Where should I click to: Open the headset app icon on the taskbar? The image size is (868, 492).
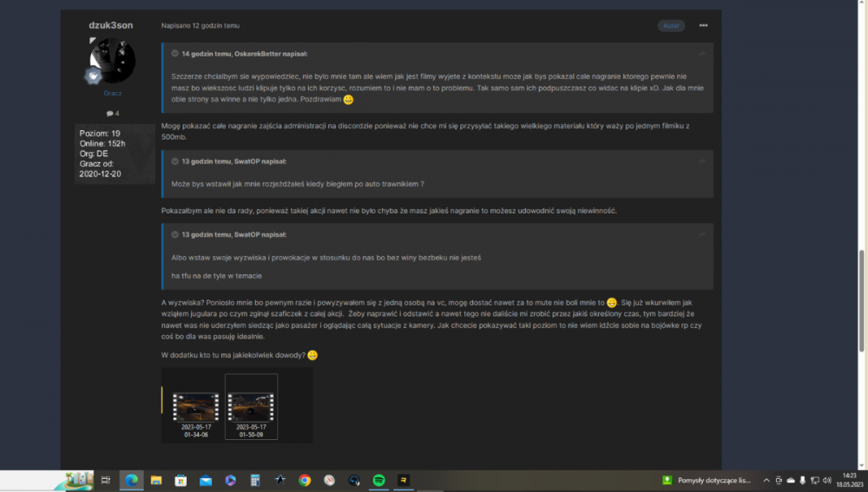(354, 481)
